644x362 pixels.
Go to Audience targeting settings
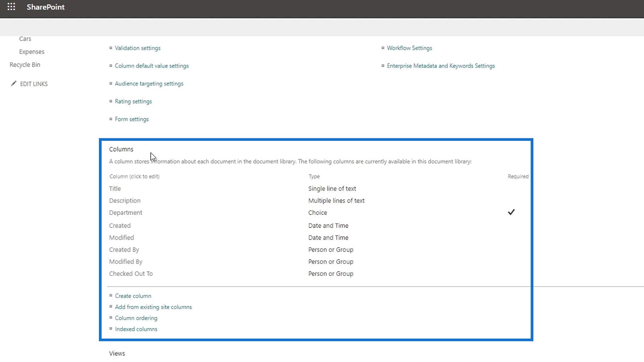click(149, 84)
